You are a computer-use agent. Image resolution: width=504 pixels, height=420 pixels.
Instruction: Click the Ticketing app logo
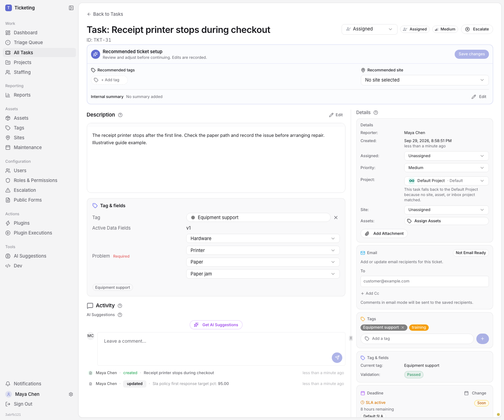tap(8, 8)
